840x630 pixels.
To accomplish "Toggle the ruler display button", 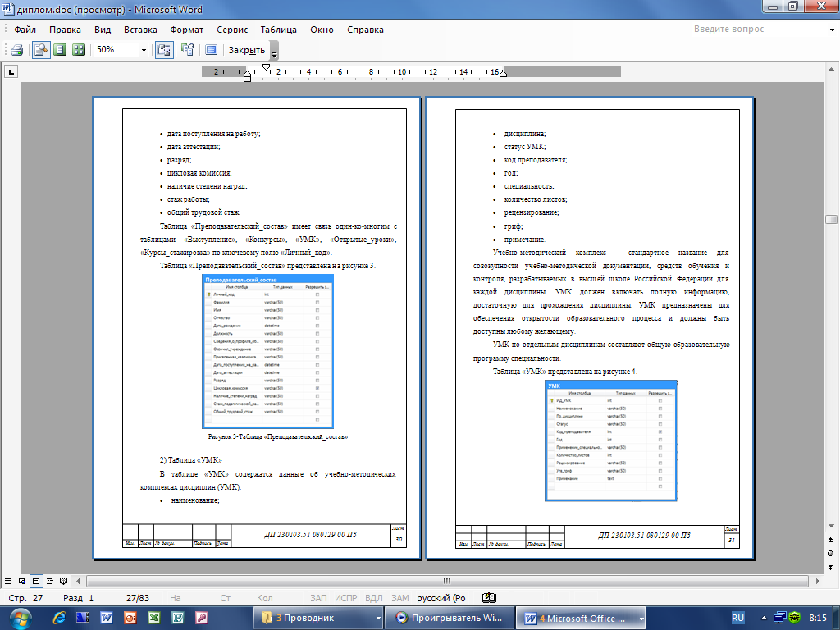I will pos(164,50).
